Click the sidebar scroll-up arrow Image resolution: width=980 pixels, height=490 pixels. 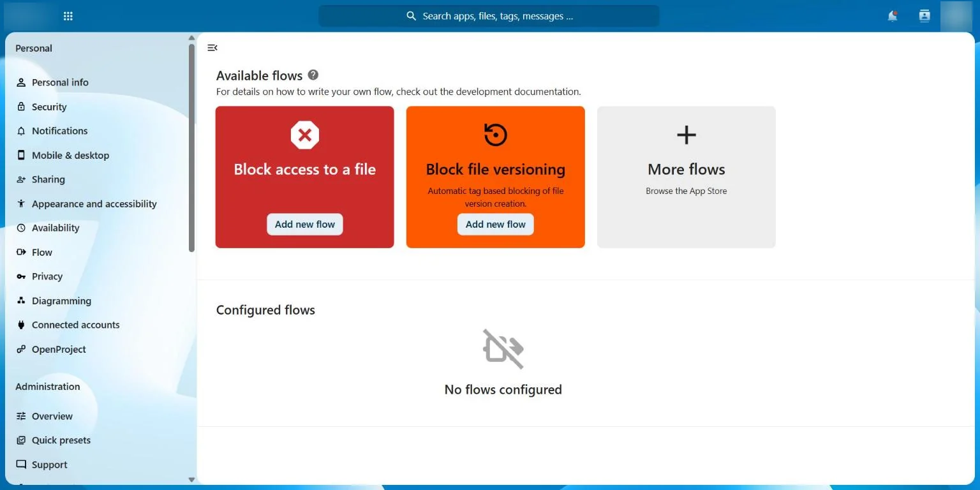coord(191,38)
